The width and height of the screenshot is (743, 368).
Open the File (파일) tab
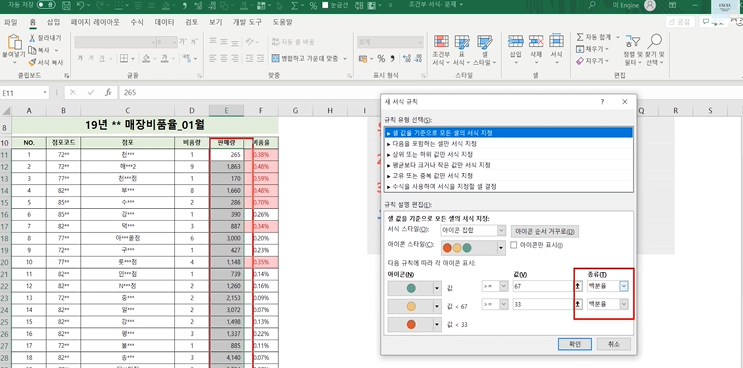click(10, 22)
